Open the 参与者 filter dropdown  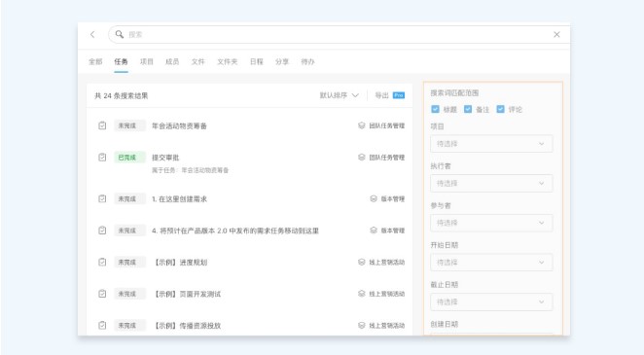click(x=491, y=223)
